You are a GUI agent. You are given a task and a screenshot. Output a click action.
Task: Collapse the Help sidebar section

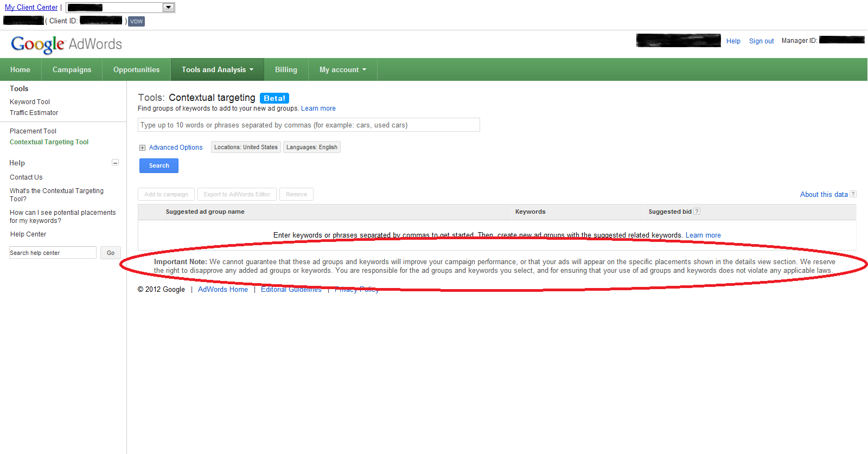point(115,162)
